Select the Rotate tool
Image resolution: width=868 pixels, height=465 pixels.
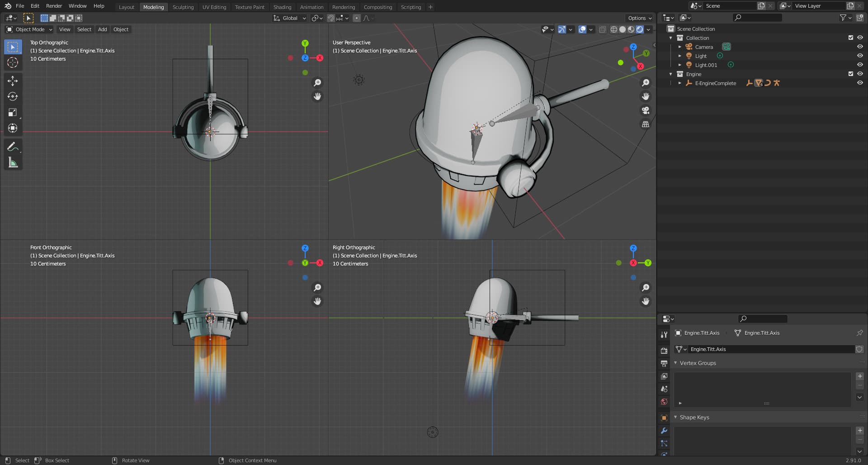(x=13, y=97)
